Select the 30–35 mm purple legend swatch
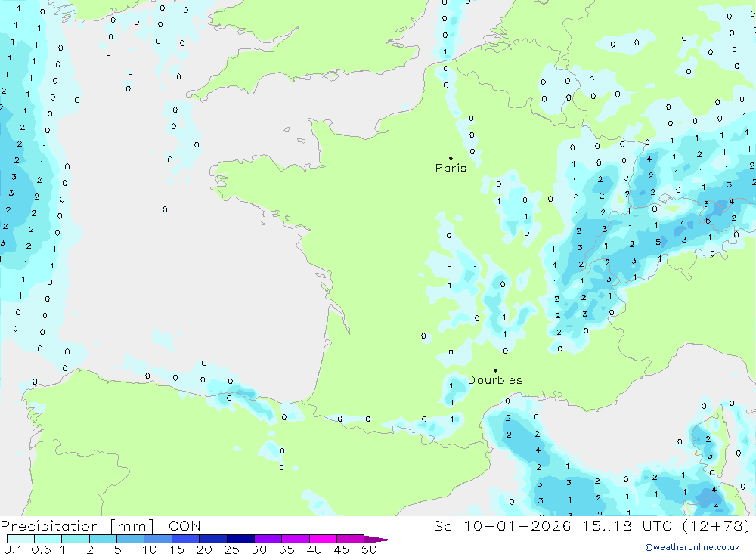 268,539
